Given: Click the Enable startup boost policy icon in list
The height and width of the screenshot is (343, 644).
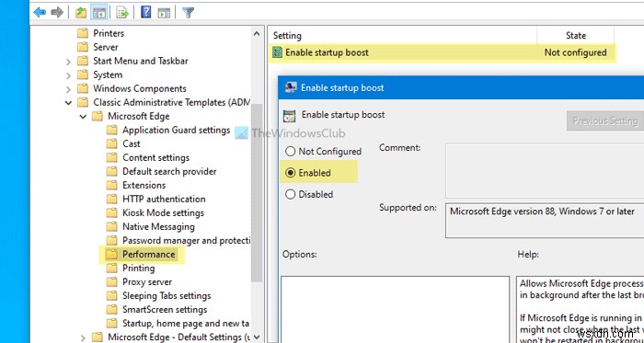Looking at the screenshot, I should [278, 52].
